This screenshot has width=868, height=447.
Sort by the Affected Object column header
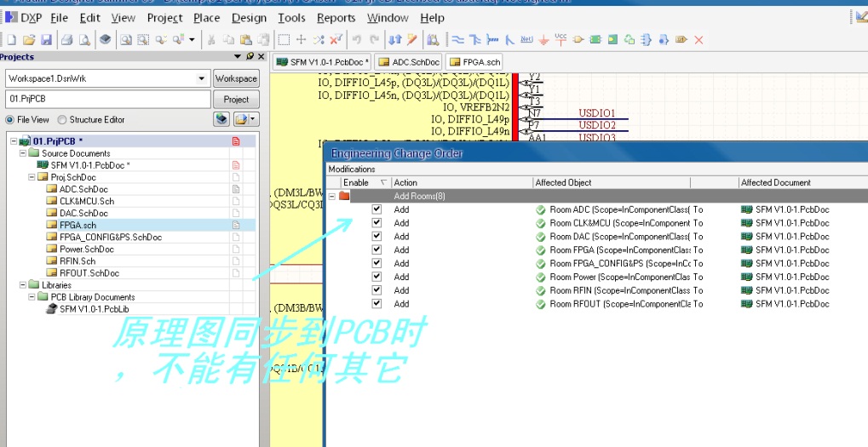pos(612,182)
